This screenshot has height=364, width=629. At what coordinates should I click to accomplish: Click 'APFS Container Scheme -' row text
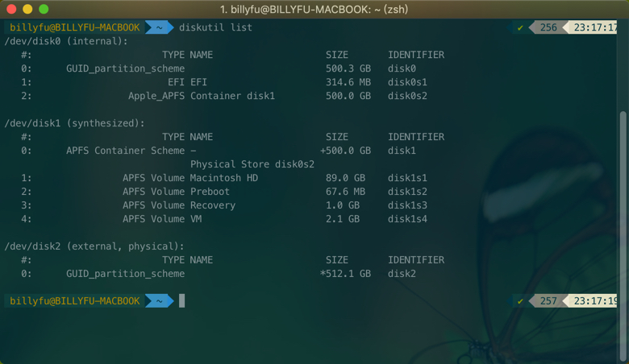[x=131, y=151]
